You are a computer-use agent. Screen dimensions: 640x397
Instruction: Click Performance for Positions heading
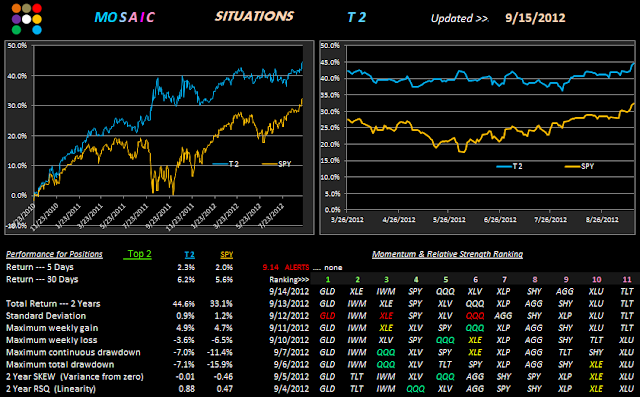(x=54, y=254)
